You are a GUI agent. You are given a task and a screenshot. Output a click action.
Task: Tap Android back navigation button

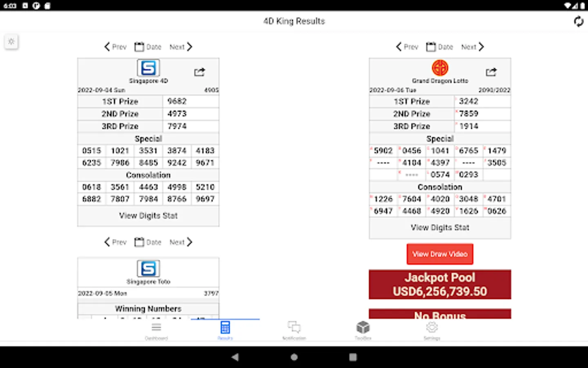[235, 357]
